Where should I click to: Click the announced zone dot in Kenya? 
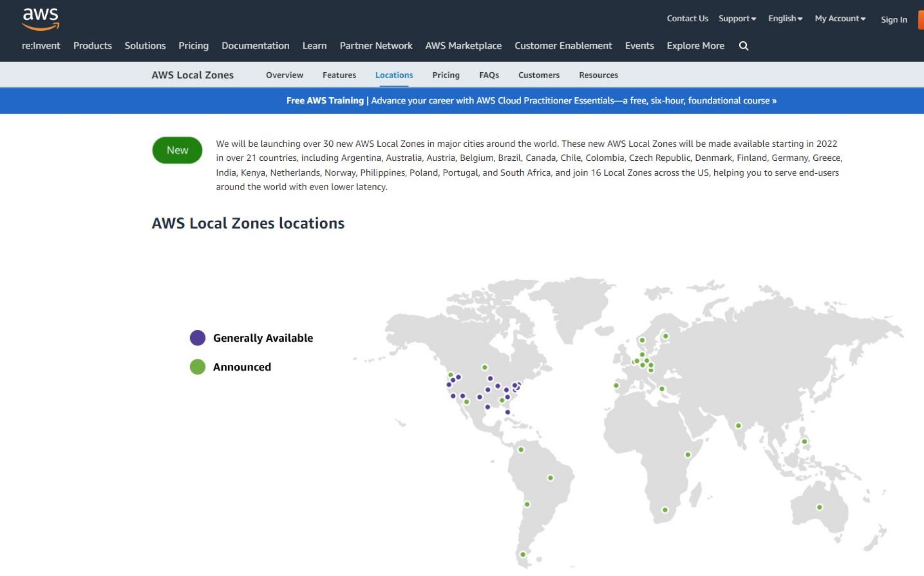click(x=688, y=454)
